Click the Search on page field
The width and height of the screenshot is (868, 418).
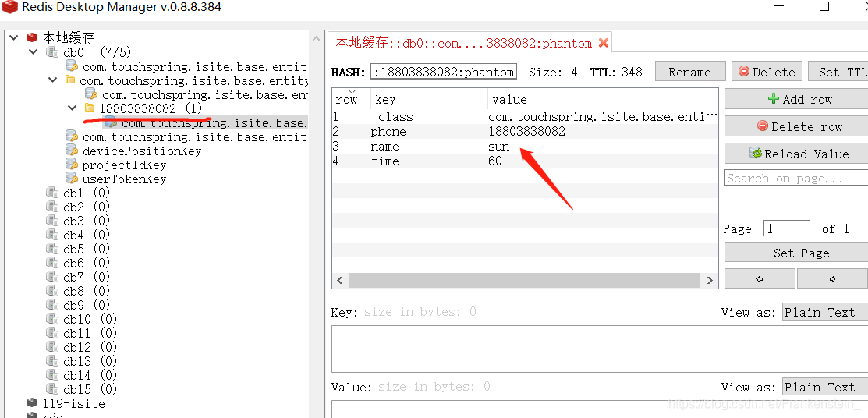pos(796,178)
